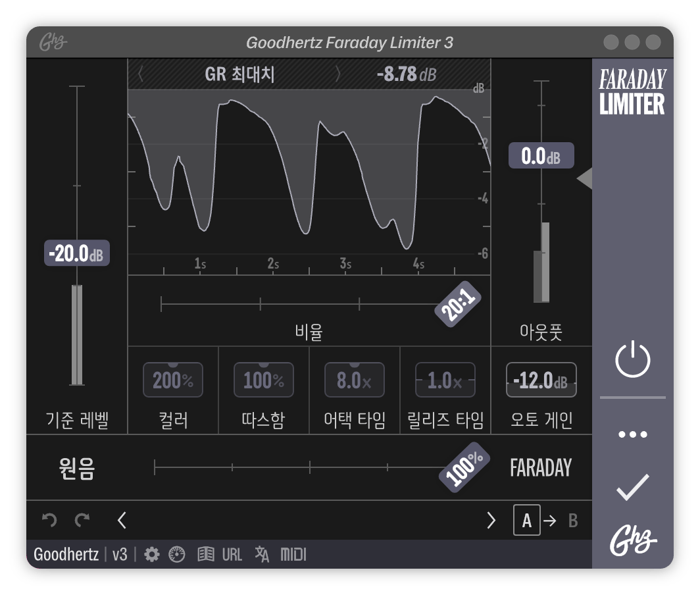Click the -20.0 dB reference level handle
Viewport: 700px width, 595px height.
point(77,253)
